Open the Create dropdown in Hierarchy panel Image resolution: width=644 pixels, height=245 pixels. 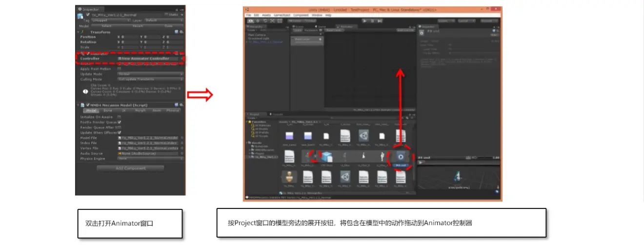pos(252,30)
